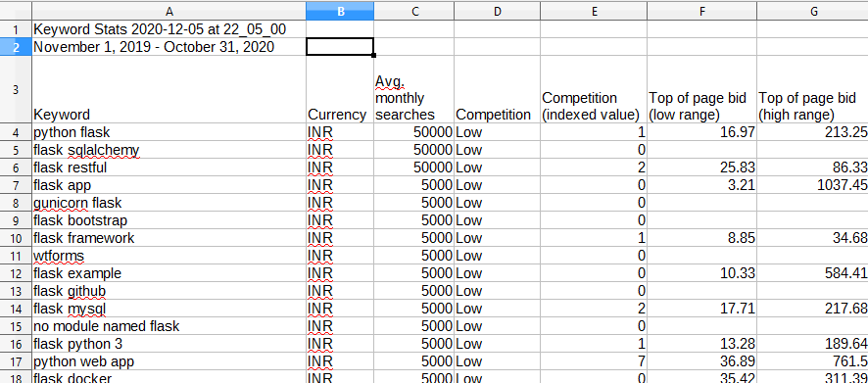Select the 'flask sqlalchemy' keyword cell
Image resolution: width=868 pixels, height=383 pixels.
169,150
